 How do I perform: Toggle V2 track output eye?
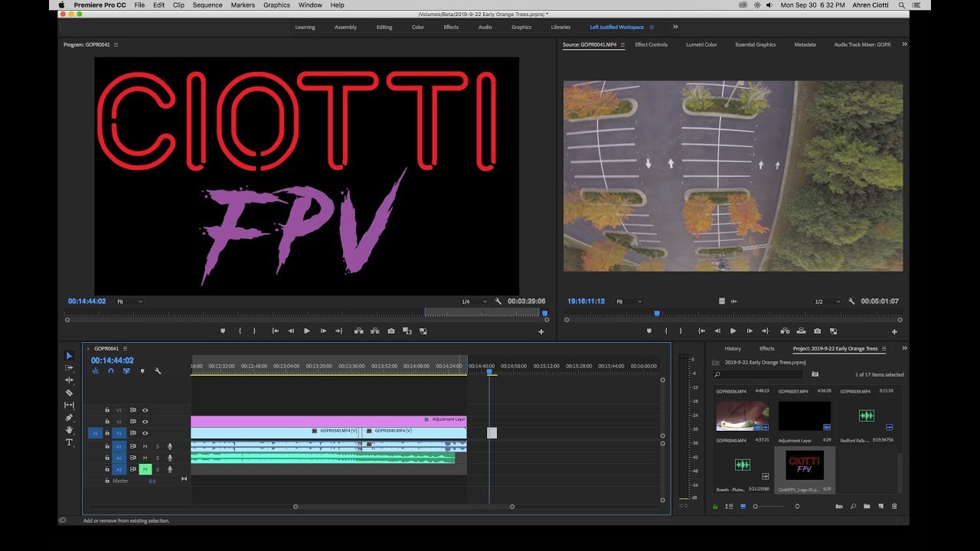click(145, 422)
